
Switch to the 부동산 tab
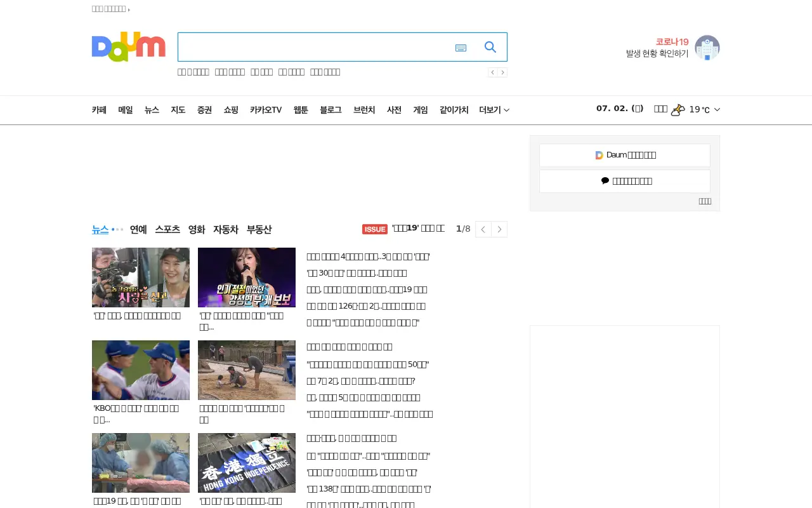point(259,229)
